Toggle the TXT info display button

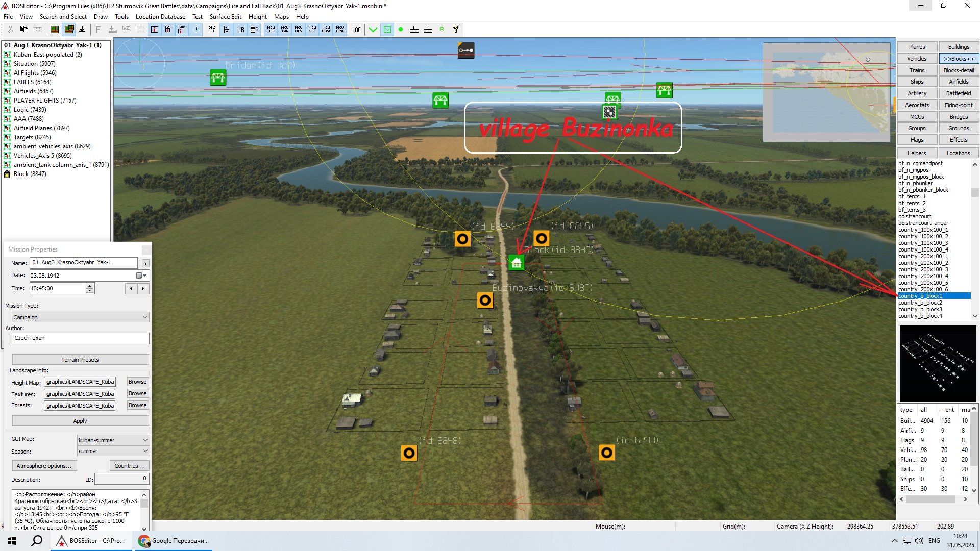click(168, 30)
